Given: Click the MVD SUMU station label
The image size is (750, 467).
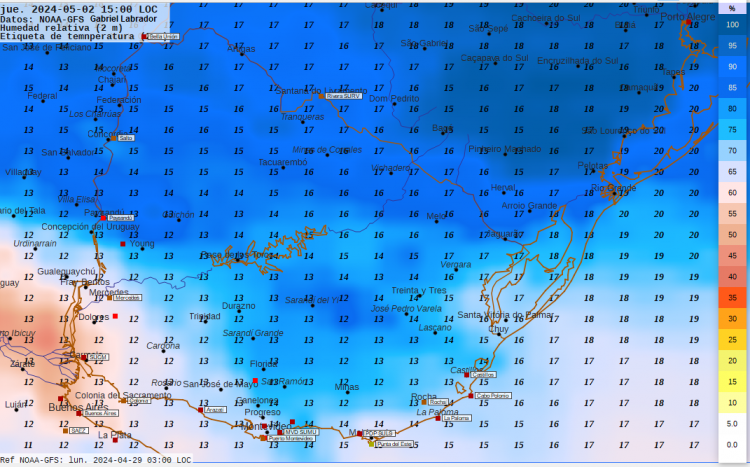Looking at the screenshot, I should 300,431.
